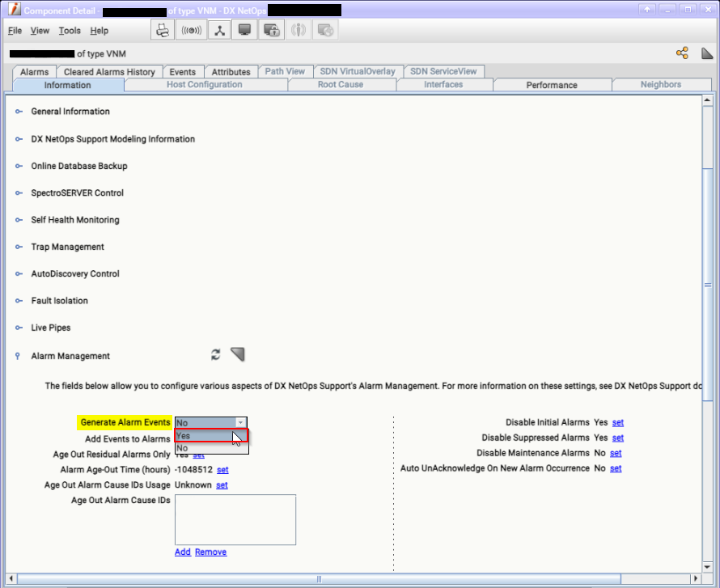Choose No option in the open dropdown
Image resolution: width=720 pixels, height=588 pixels.
tap(210, 448)
